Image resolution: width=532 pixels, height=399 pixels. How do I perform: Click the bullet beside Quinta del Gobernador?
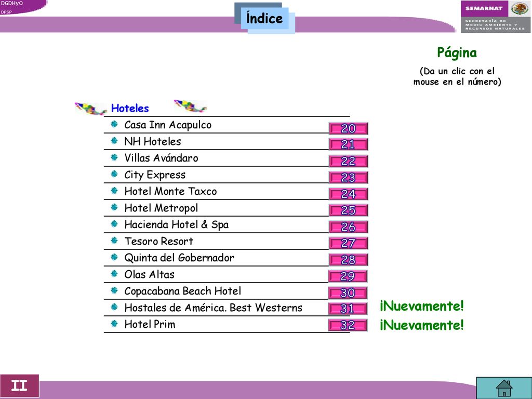point(114,257)
